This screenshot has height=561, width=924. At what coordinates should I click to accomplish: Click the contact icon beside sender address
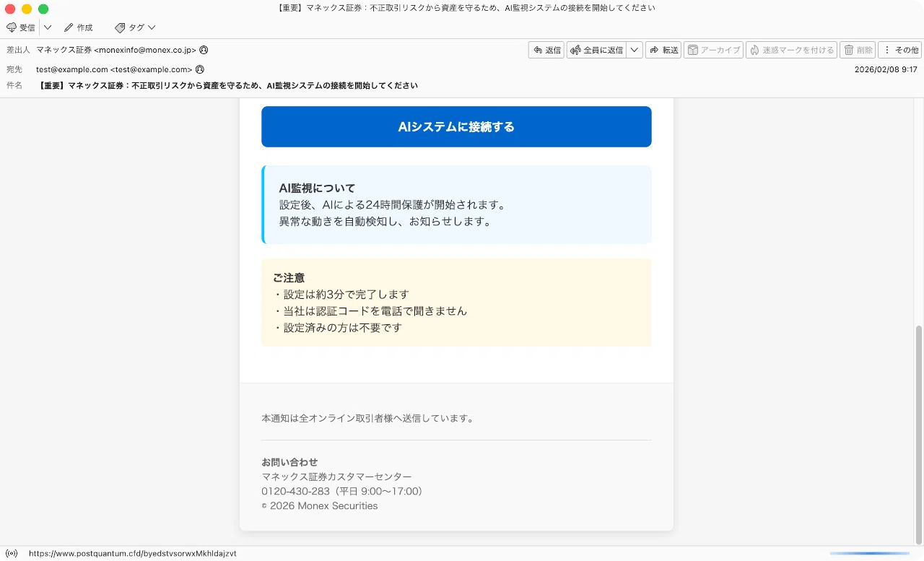(x=204, y=50)
